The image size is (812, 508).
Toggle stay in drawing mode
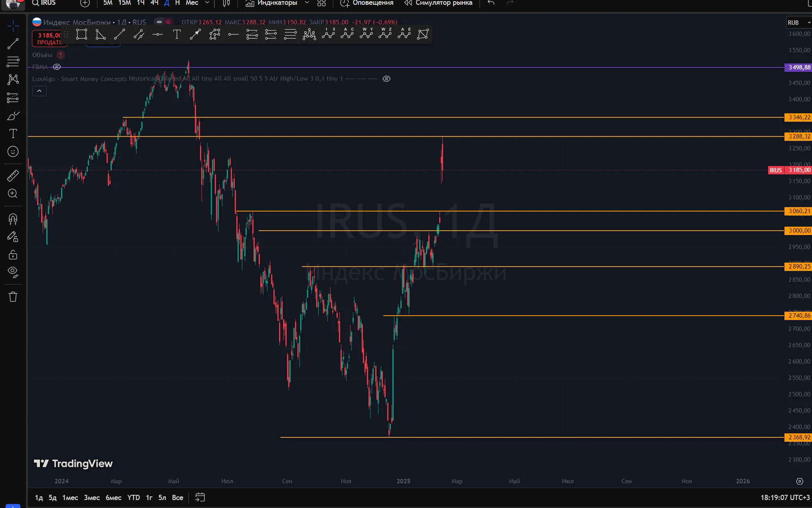[x=13, y=237]
